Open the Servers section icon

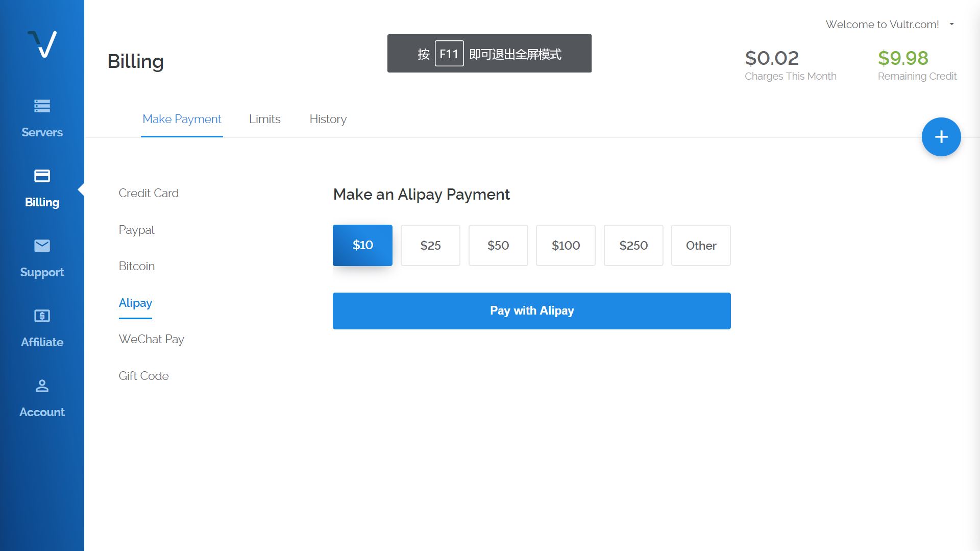pyautogui.click(x=42, y=106)
